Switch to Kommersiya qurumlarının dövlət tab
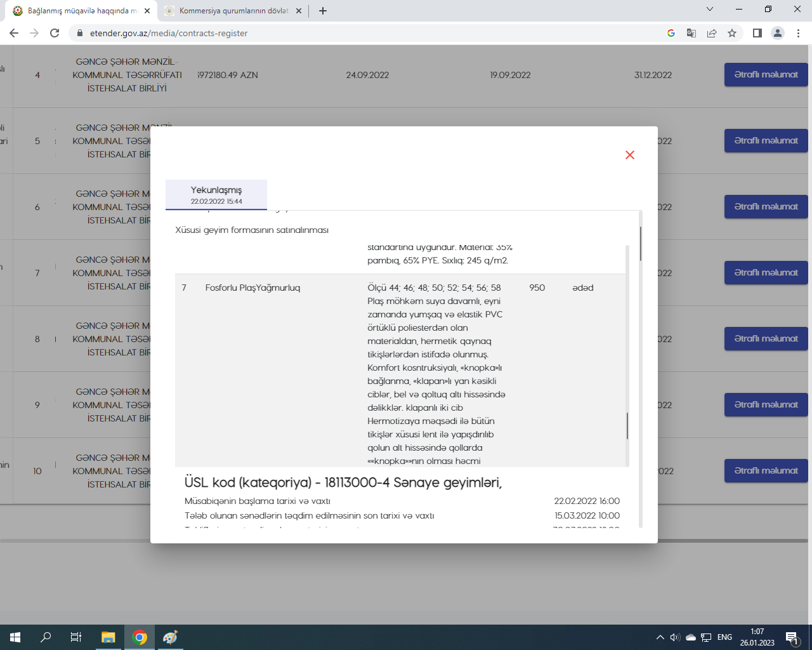 [x=232, y=11]
